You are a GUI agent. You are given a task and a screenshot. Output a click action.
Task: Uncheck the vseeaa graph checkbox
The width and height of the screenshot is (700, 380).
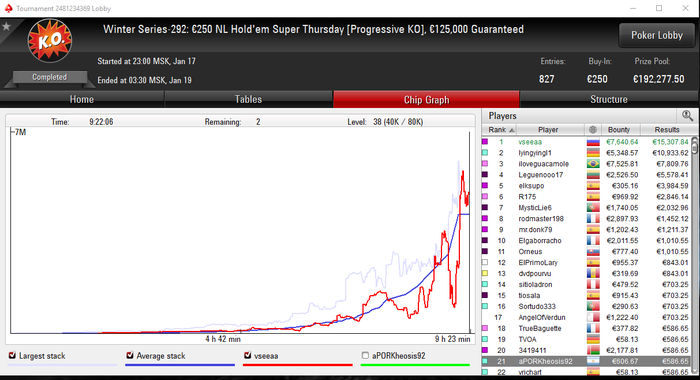[x=248, y=355]
